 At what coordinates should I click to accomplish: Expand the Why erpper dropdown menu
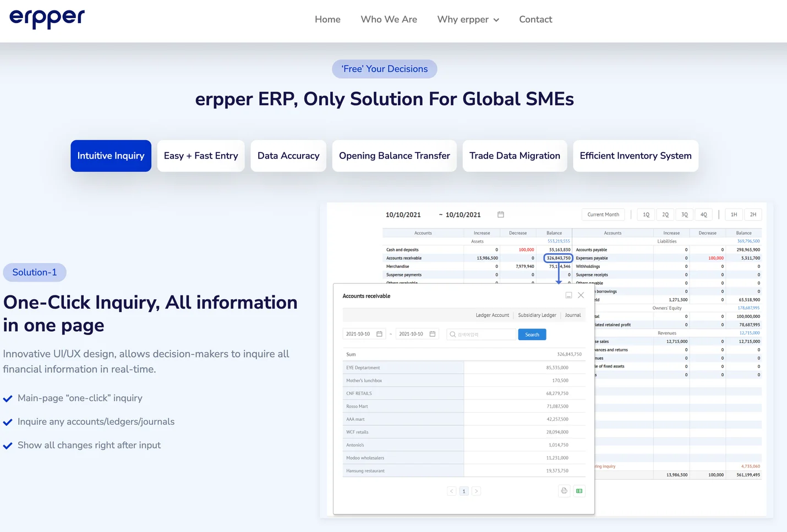click(x=468, y=20)
